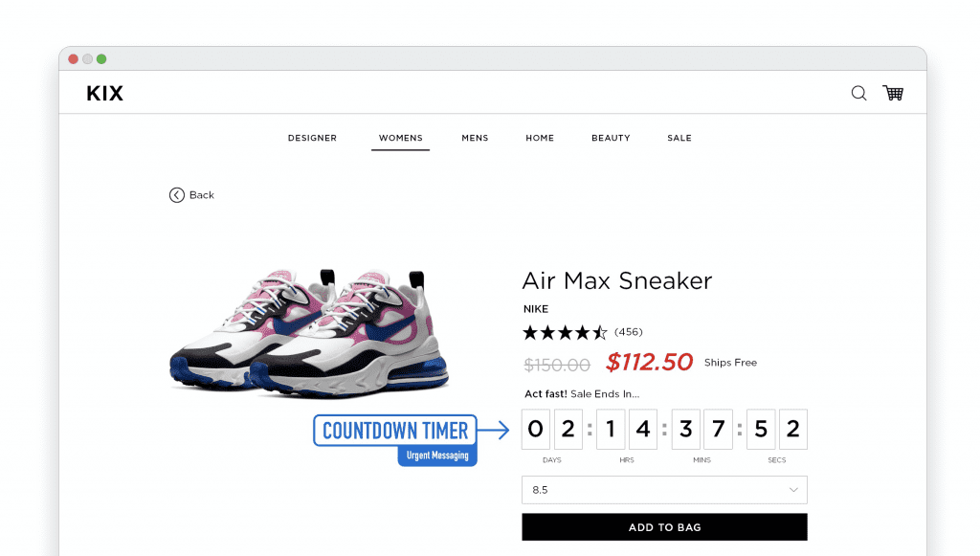980x556 pixels.
Task: Open the search magnifier
Action: pyautogui.click(x=858, y=93)
